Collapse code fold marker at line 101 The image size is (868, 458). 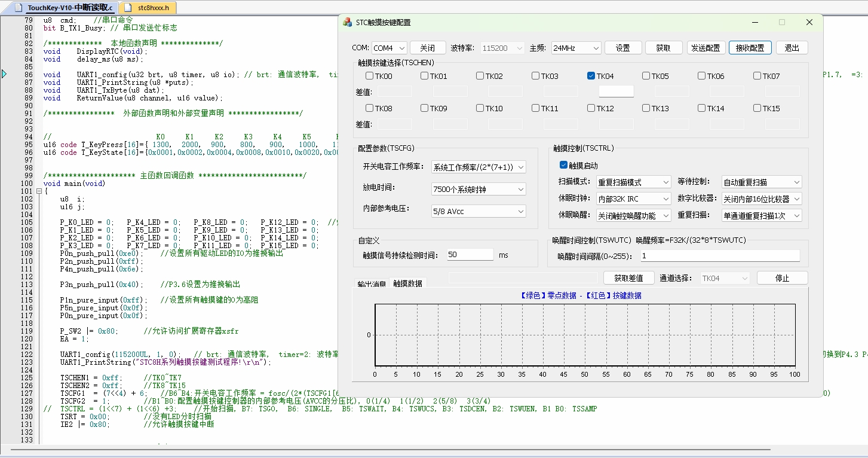click(39, 191)
